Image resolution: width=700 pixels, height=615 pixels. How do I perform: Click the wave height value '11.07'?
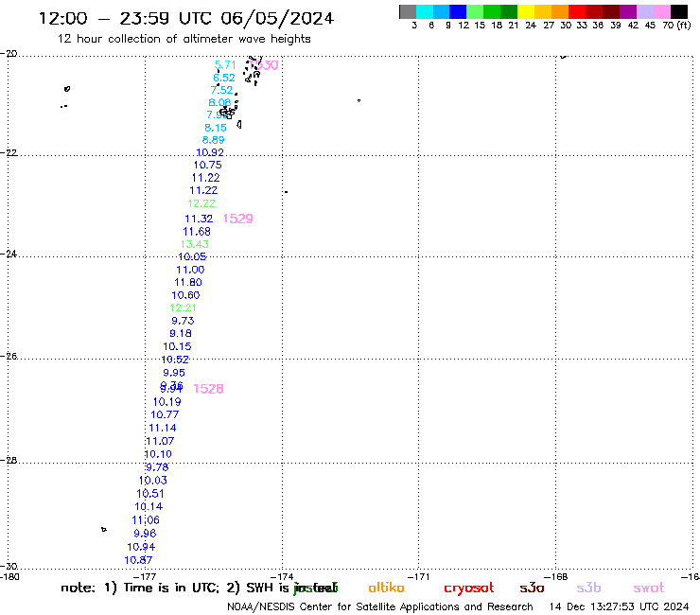coord(160,441)
